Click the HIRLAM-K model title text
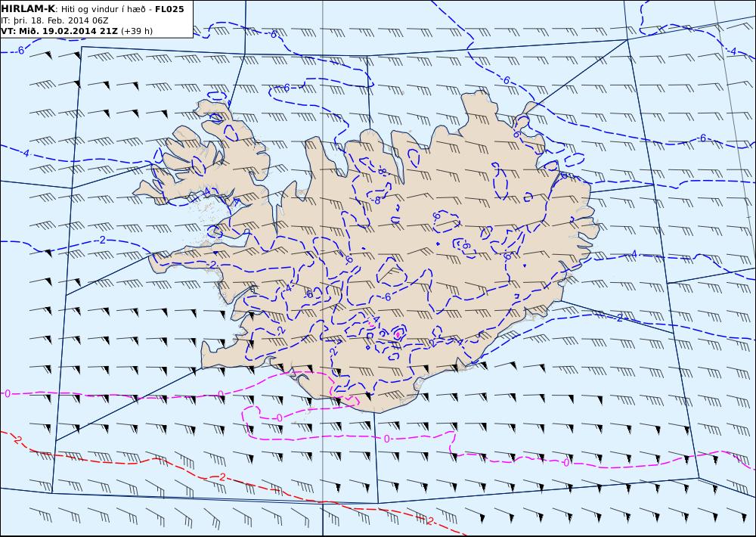756x537 pixels. (28, 9)
